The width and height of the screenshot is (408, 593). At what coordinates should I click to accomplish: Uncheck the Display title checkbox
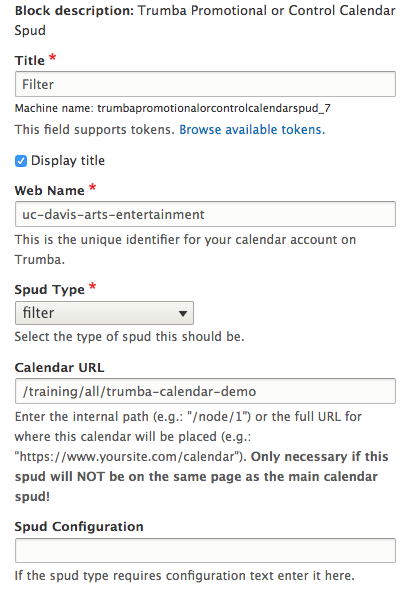tap(21, 161)
